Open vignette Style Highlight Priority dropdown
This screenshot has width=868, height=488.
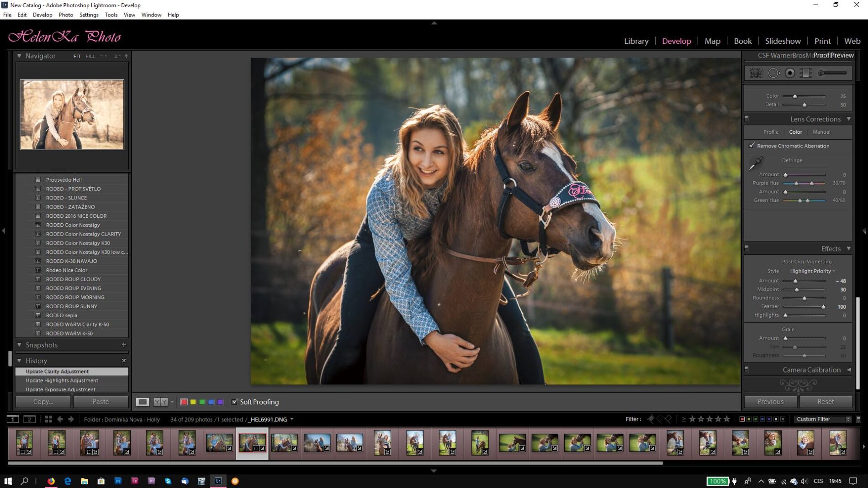click(x=812, y=271)
